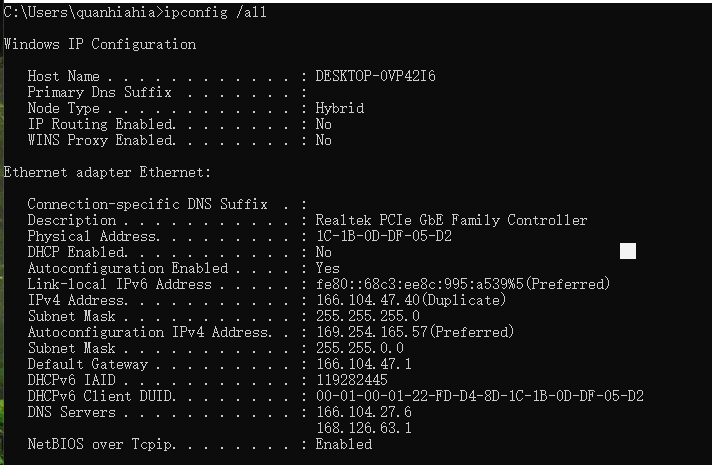Viewport: 712px width, 465px height.
Task: Click the DHCP Enabled value No
Action: 323,252
